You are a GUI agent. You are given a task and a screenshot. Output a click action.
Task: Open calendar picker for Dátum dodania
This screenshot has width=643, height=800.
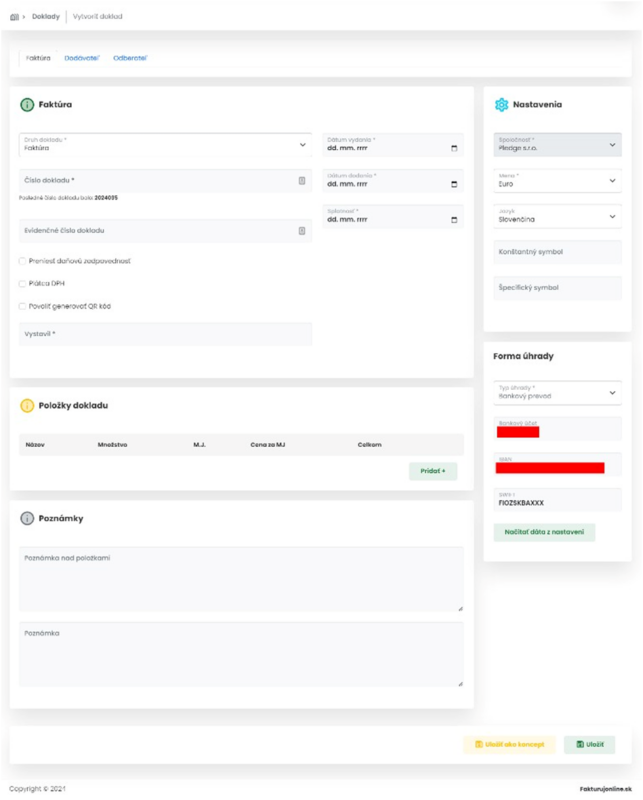(454, 184)
